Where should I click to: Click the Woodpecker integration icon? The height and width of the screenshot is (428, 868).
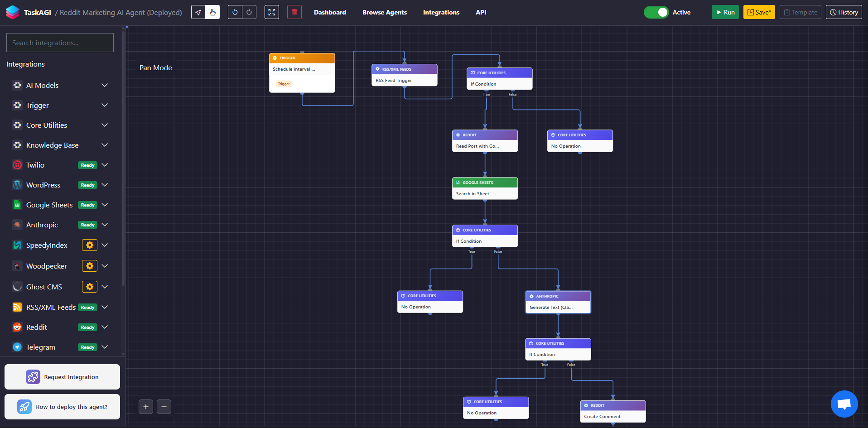point(17,266)
